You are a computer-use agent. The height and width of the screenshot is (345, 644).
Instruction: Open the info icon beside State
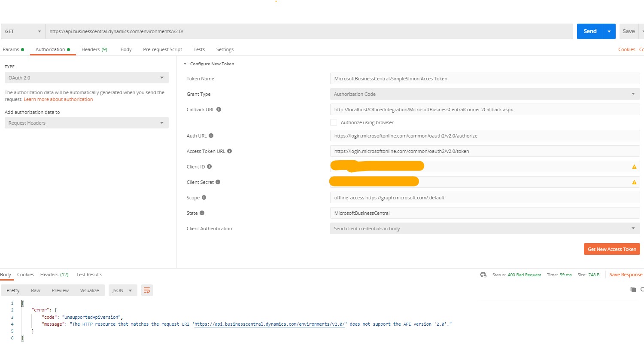click(202, 213)
